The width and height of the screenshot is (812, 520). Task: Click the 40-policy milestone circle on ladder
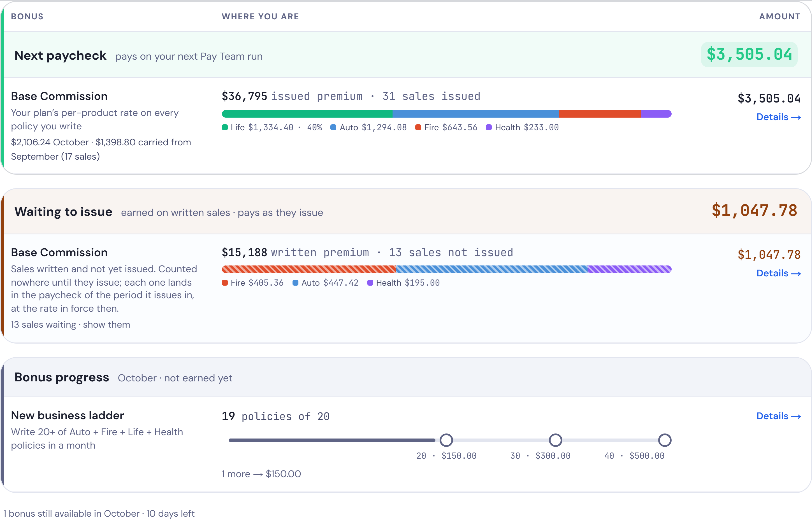coord(664,440)
